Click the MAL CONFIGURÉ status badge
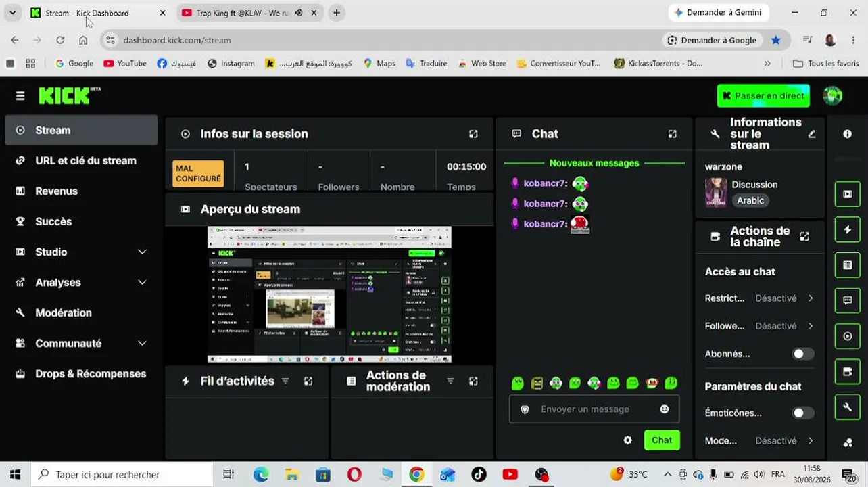The height and width of the screenshot is (487, 868). pos(198,174)
